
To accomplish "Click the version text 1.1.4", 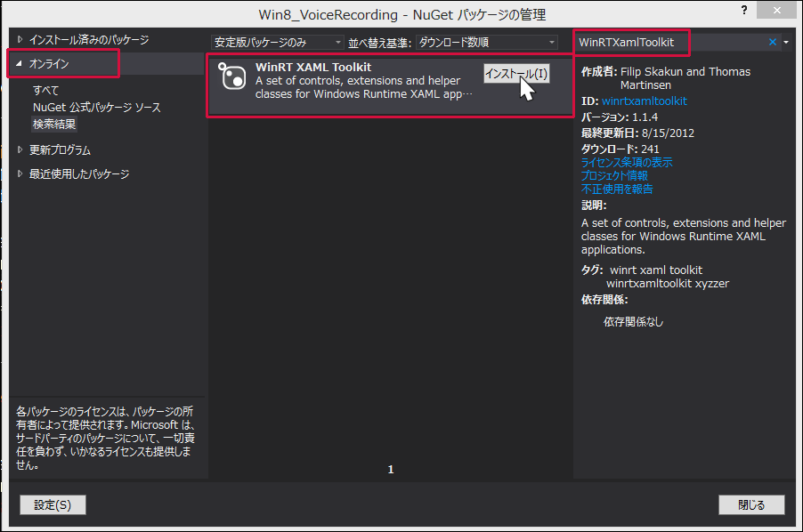I will point(645,117).
